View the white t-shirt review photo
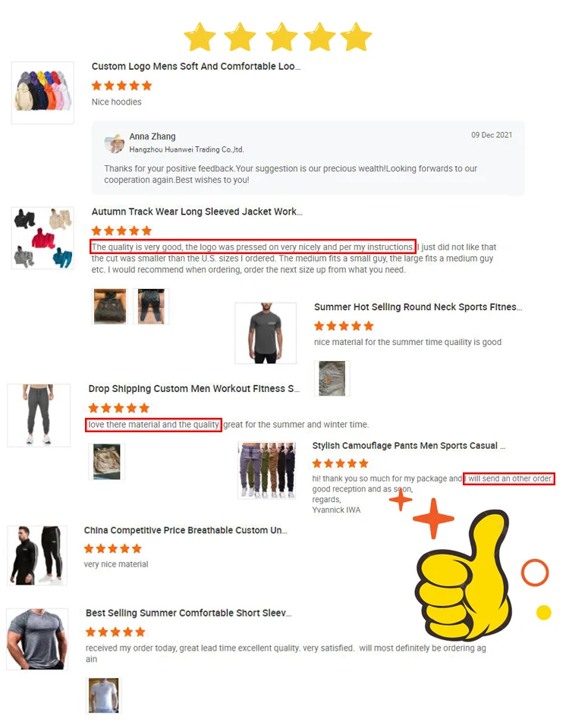The width and height of the screenshot is (569, 728). tap(104, 695)
